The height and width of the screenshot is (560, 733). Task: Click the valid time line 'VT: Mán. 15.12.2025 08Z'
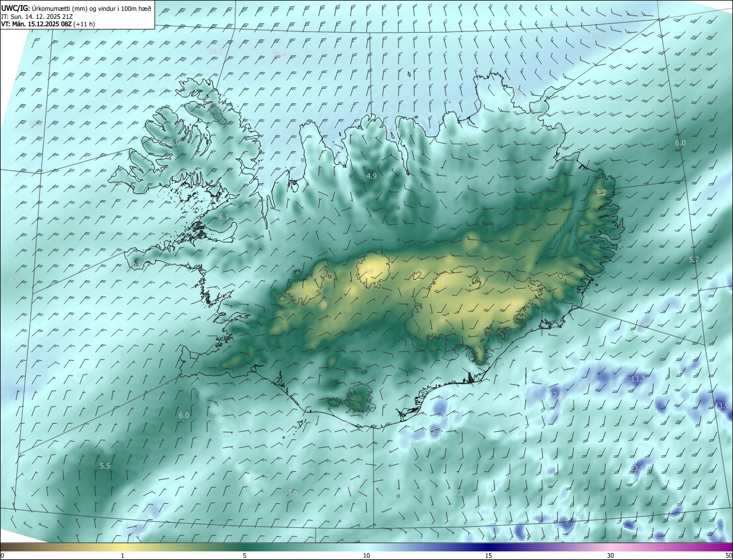click(x=37, y=25)
